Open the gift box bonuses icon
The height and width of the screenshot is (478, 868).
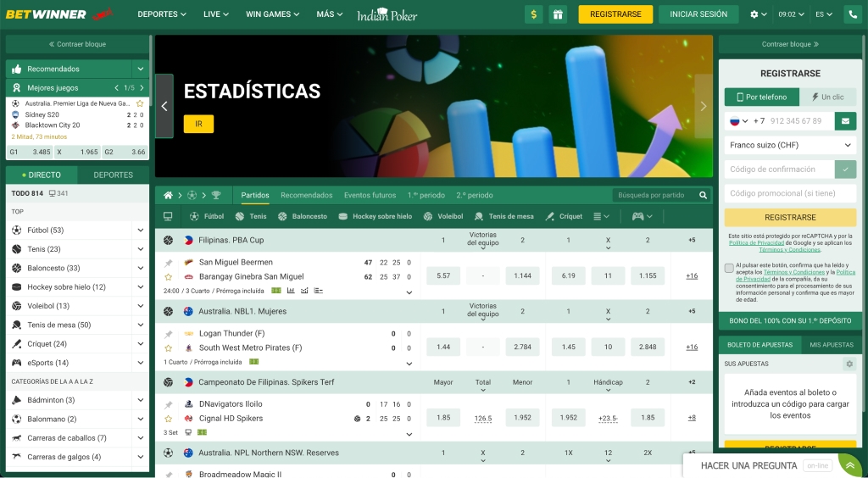pyautogui.click(x=557, y=14)
